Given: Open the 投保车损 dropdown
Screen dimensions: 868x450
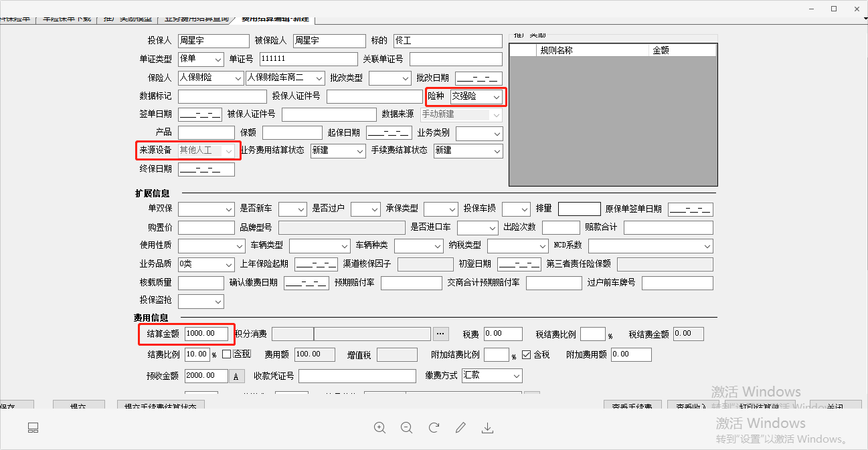Looking at the screenshot, I should (x=516, y=209).
